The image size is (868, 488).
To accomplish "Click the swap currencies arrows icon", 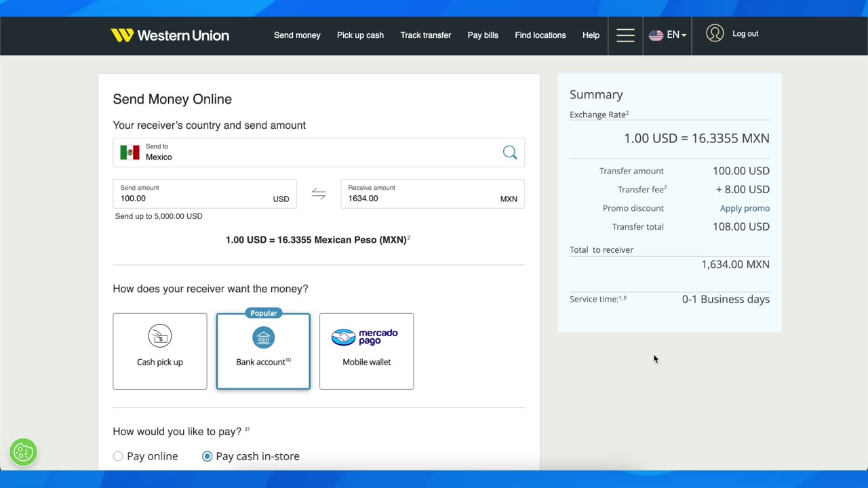I will point(319,195).
